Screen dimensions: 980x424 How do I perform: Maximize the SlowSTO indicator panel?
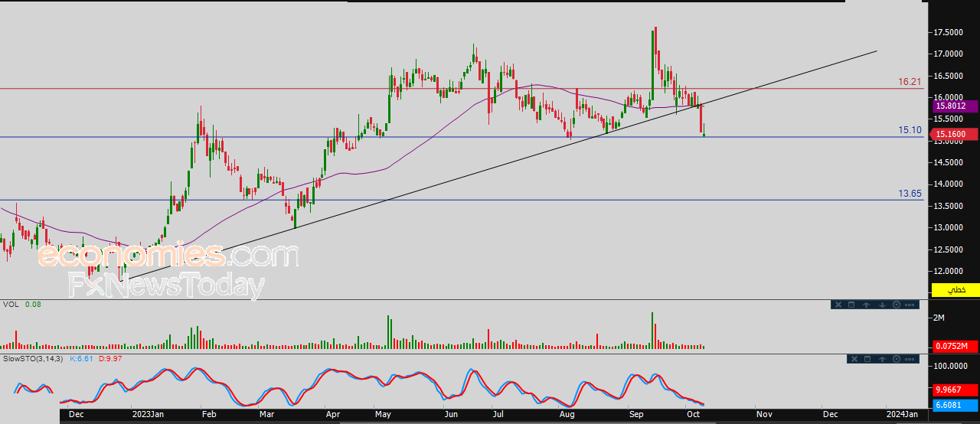point(867,358)
